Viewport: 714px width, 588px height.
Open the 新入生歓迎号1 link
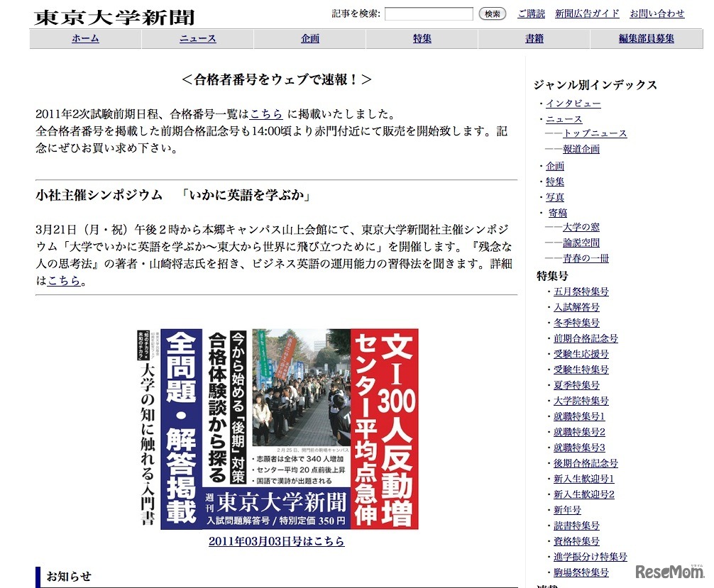(584, 479)
